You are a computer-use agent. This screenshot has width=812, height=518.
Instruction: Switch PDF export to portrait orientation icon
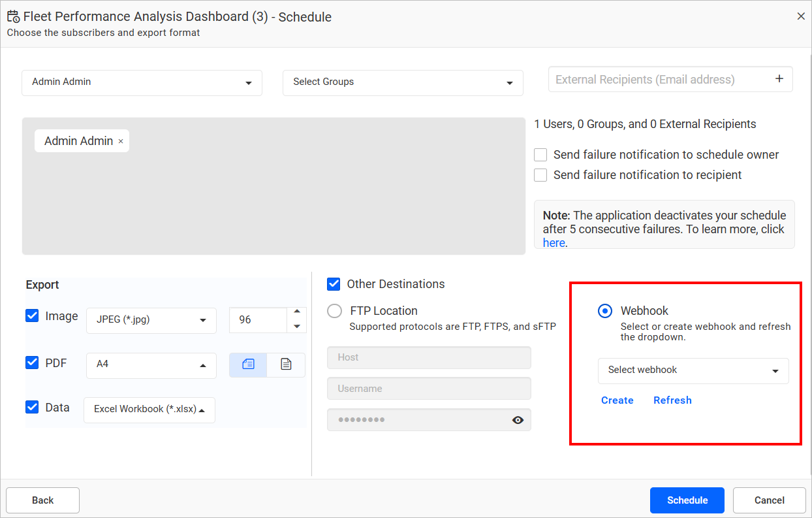point(286,365)
